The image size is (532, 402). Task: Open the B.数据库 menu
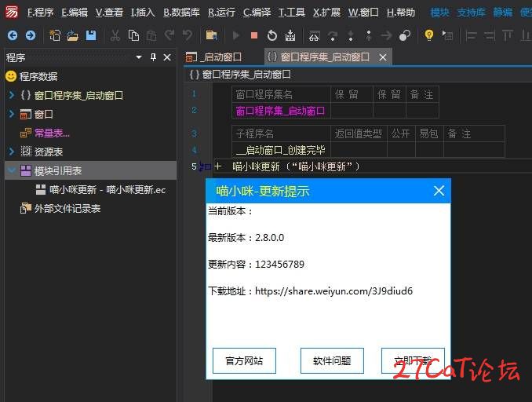click(181, 13)
